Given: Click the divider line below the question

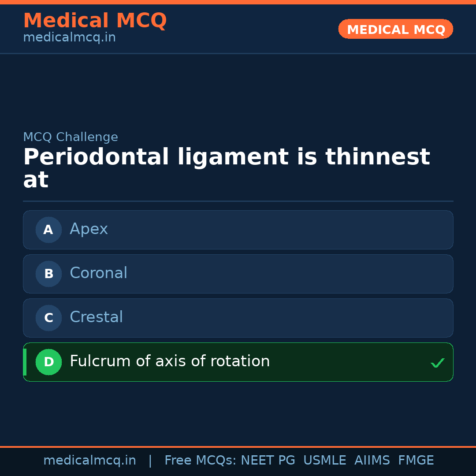Looking at the screenshot, I should click(x=238, y=202).
